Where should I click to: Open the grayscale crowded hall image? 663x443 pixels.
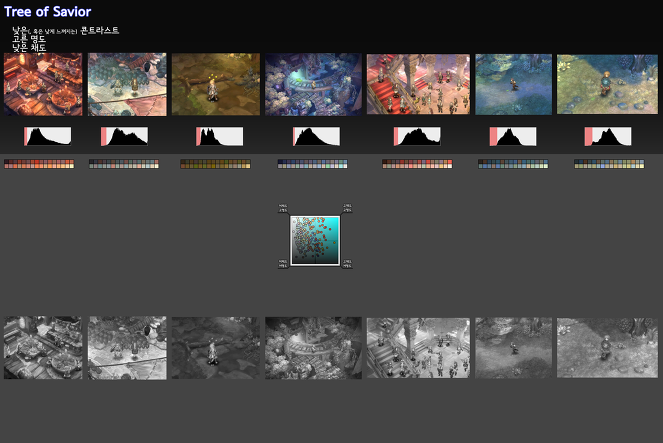tap(418, 347)
